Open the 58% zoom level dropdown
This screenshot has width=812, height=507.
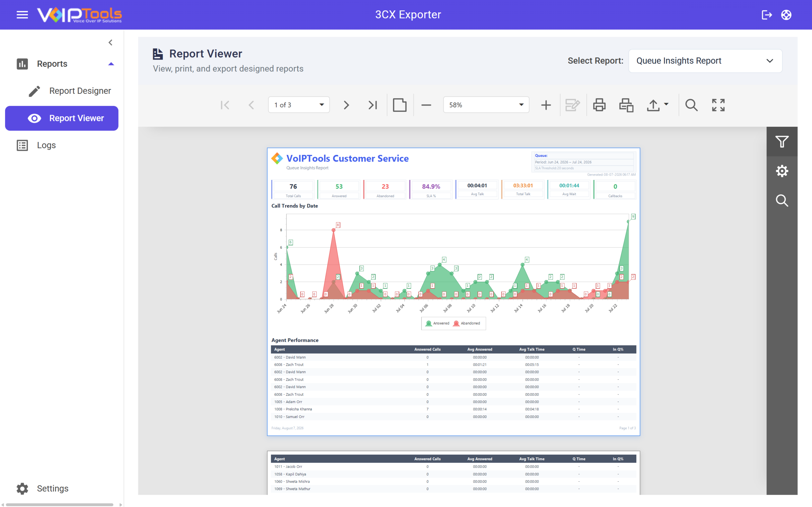[486, 105]
